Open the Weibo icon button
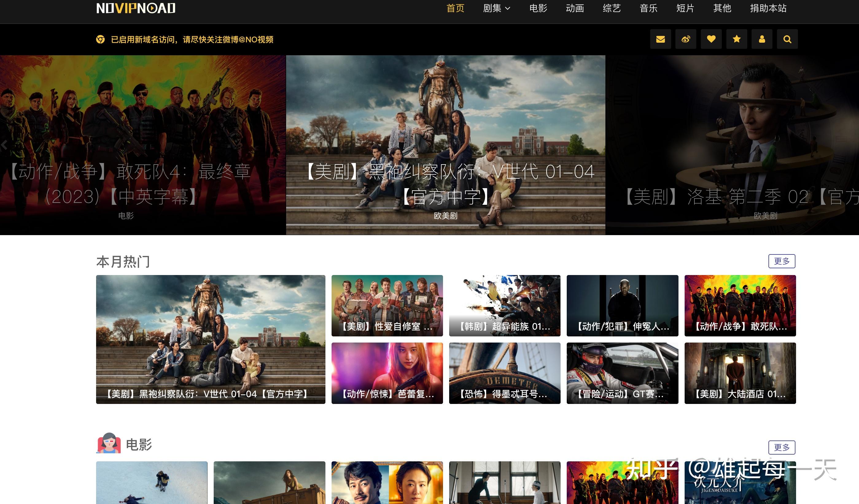This screenshot has height=504, width=859. point(686,39)
